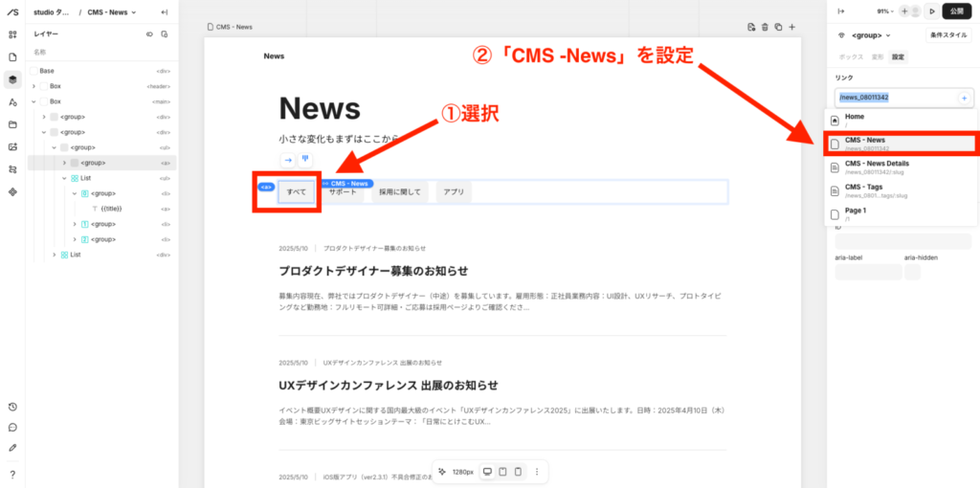The width and height of the screenshot is (980, 488).
Task: Open the version history clock icon
Action: [x=12, y=407]
